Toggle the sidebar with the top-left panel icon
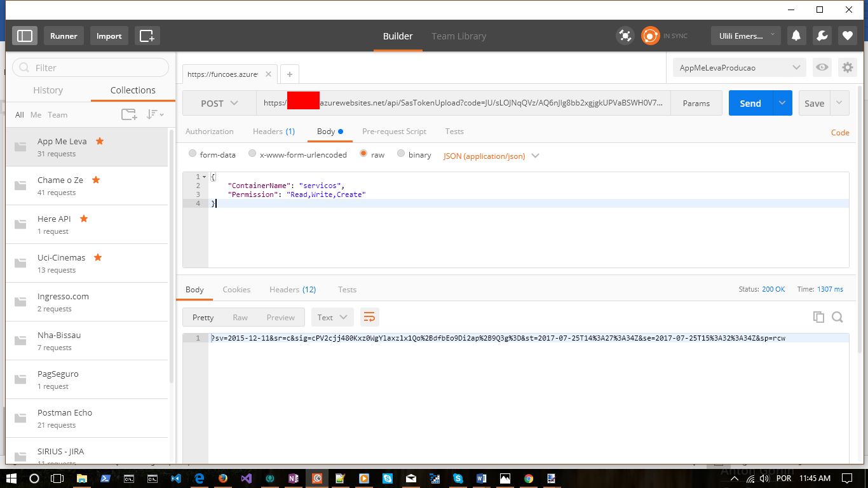 click(25, 36)
